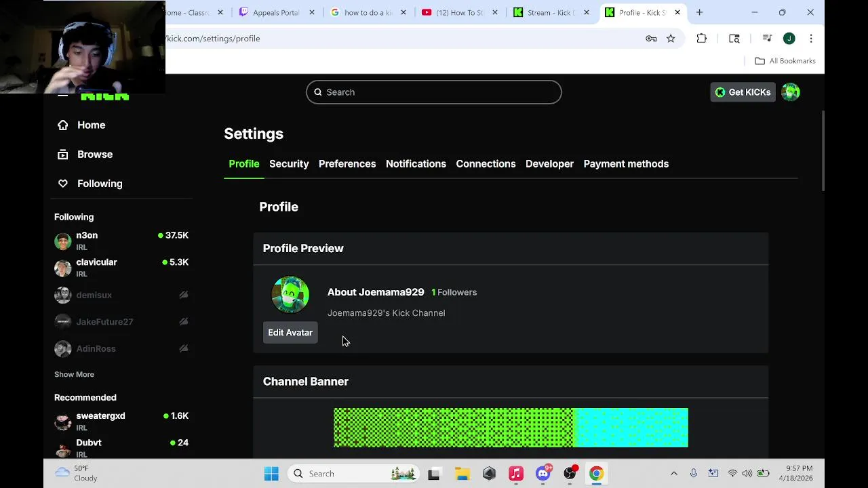Open the Connections settings tab
The image size is (868, 488).
click(x=486, y=164)
